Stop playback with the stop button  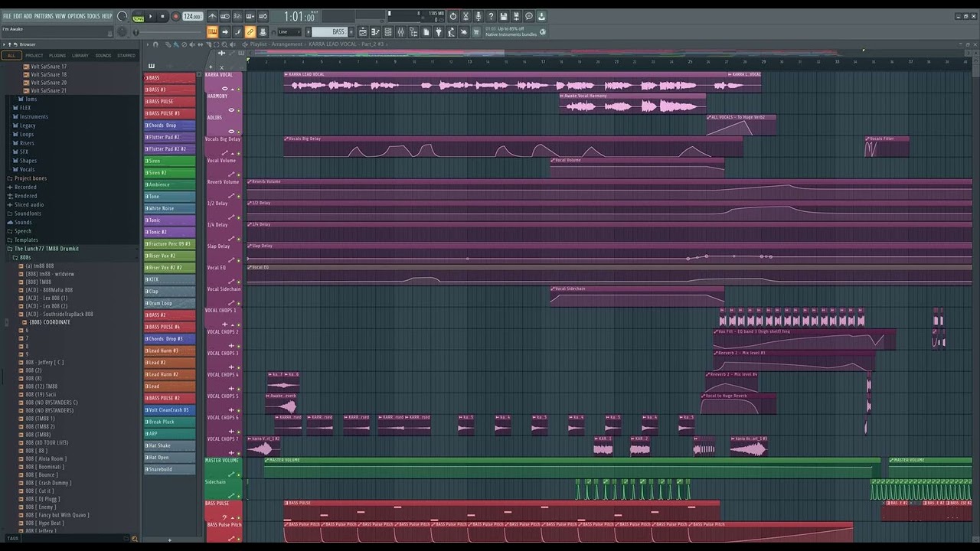pos(162,16)
